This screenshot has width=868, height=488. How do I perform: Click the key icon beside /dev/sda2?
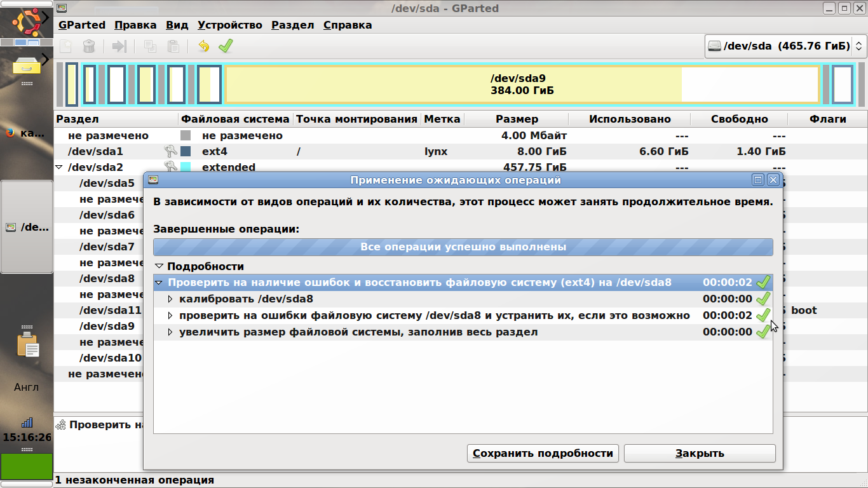point(170,167)
